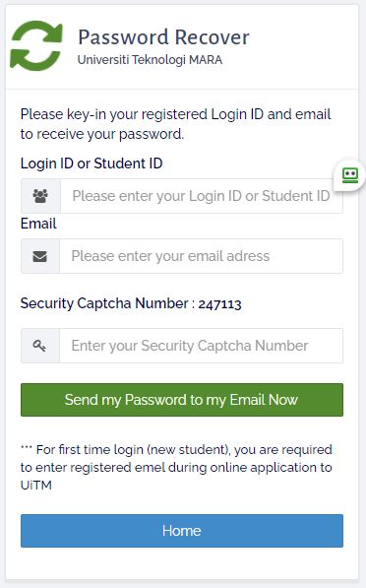Click the users group icon beside Login ID
Screen dimensions: 366x588
[x=40, y=196]
